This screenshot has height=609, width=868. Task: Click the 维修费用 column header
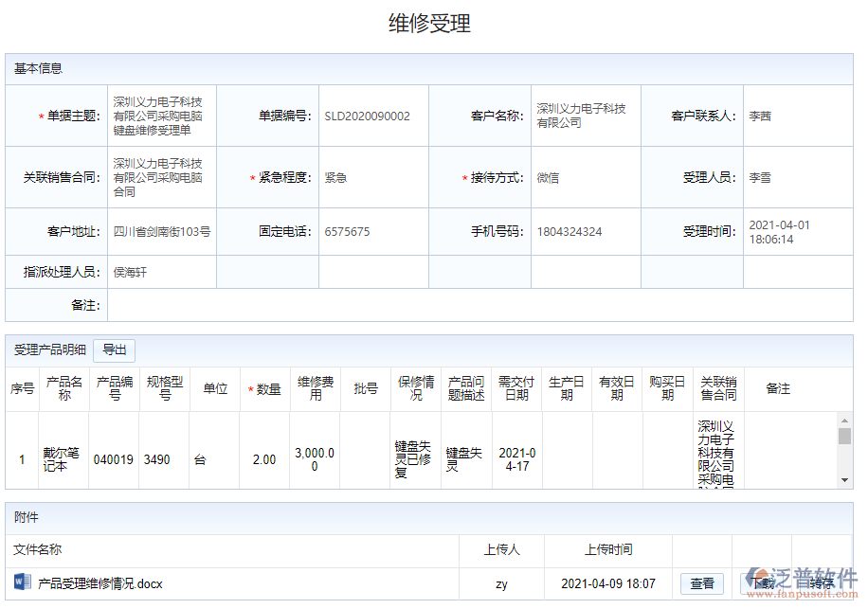click(x=315, y=388)
